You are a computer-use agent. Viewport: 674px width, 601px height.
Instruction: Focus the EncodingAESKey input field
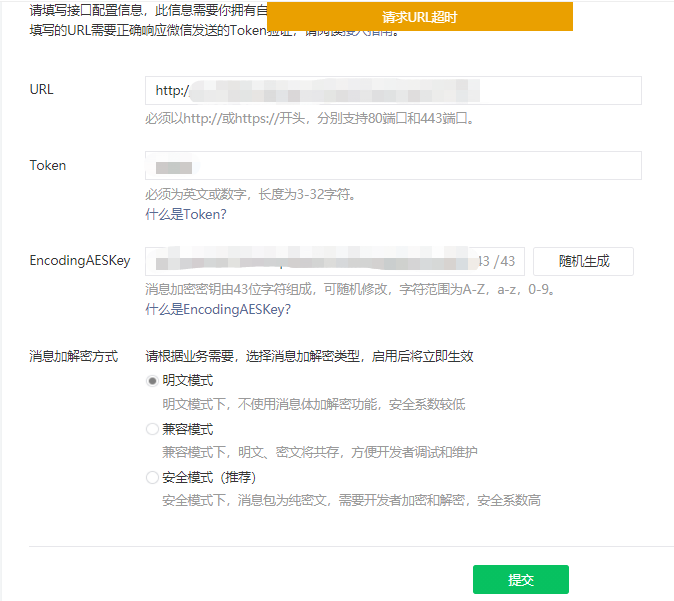(334, 261)
